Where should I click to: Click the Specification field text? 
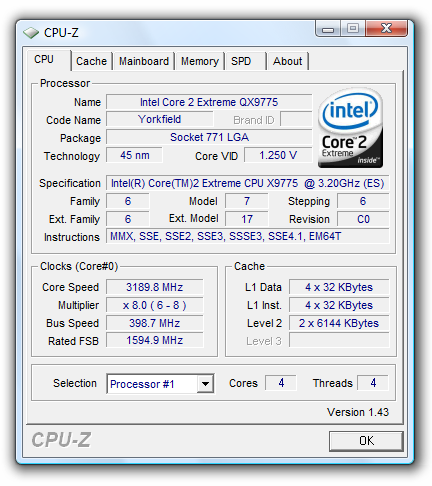pos(247,183)
